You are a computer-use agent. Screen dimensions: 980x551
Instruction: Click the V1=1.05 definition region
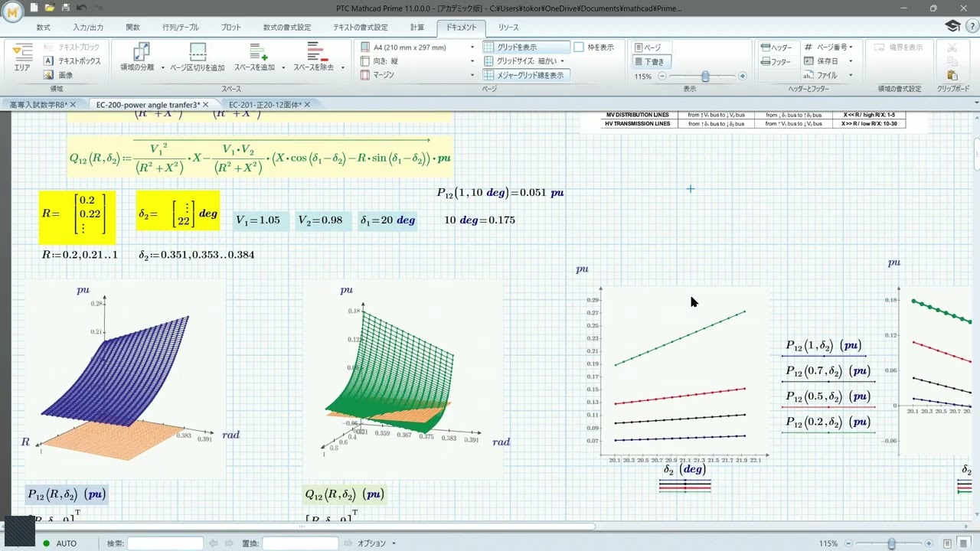(261, 220)
